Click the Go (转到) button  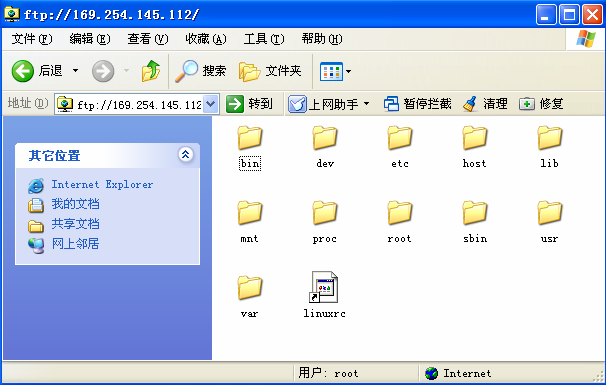249,104
